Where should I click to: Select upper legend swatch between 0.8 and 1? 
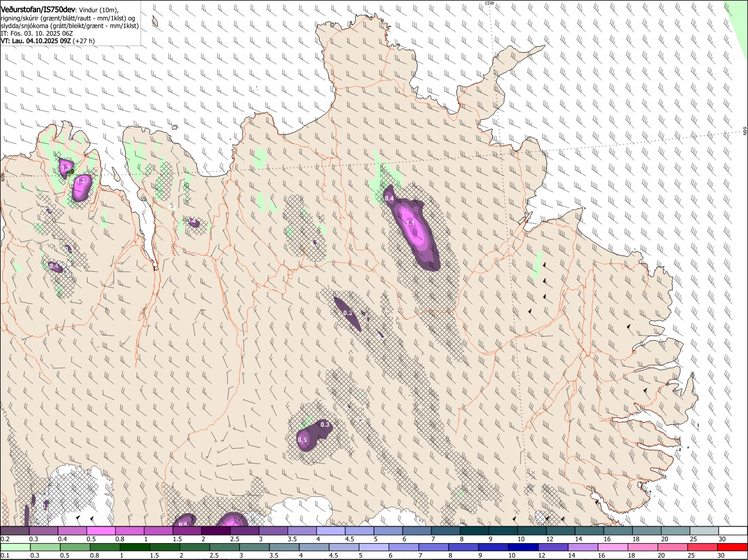pyautogui.click(x=129, y=531)
